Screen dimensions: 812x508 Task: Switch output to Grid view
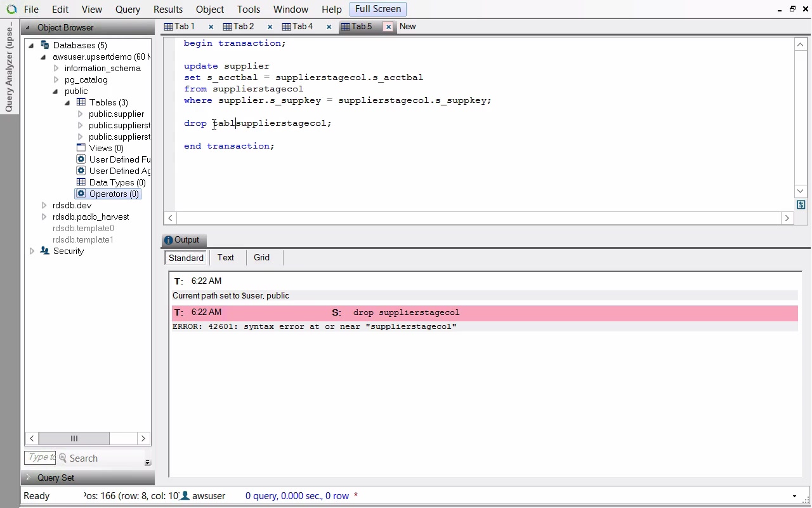tap(261, 258)
